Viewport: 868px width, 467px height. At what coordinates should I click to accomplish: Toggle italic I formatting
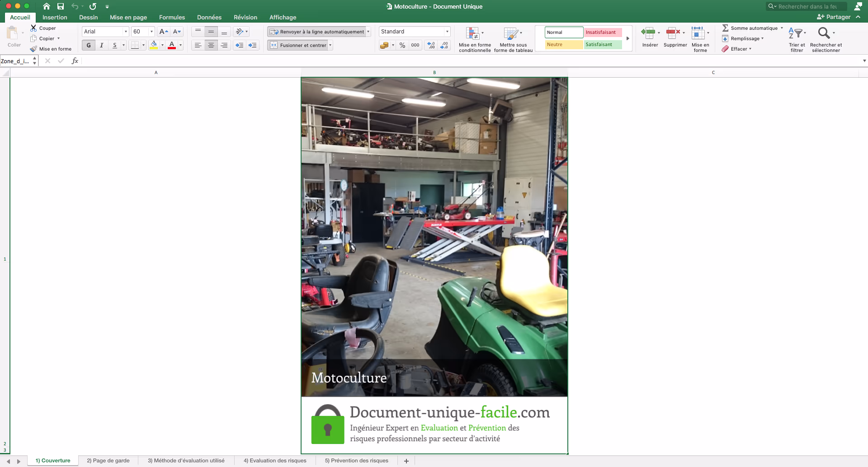point(102,45)
